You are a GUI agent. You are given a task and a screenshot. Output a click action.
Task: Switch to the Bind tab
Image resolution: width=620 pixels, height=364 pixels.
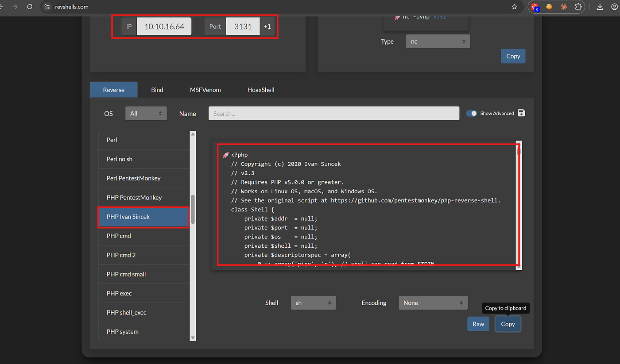(157, 90)
